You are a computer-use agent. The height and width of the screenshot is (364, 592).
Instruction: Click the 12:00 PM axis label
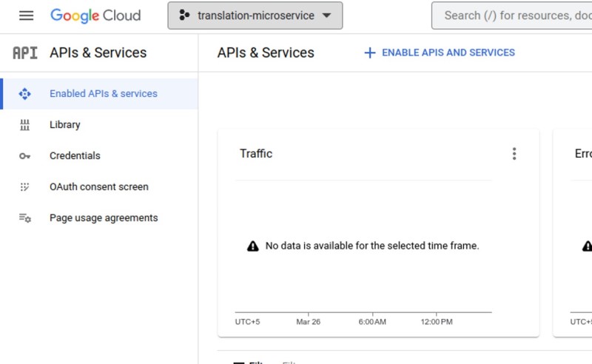(437, 322)
